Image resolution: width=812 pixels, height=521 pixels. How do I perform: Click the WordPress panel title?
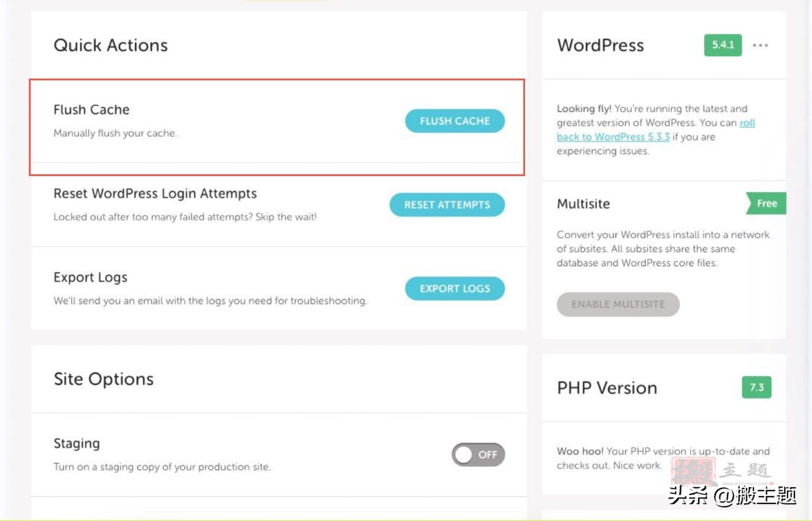pyautogui.click(x=600, y=45)
